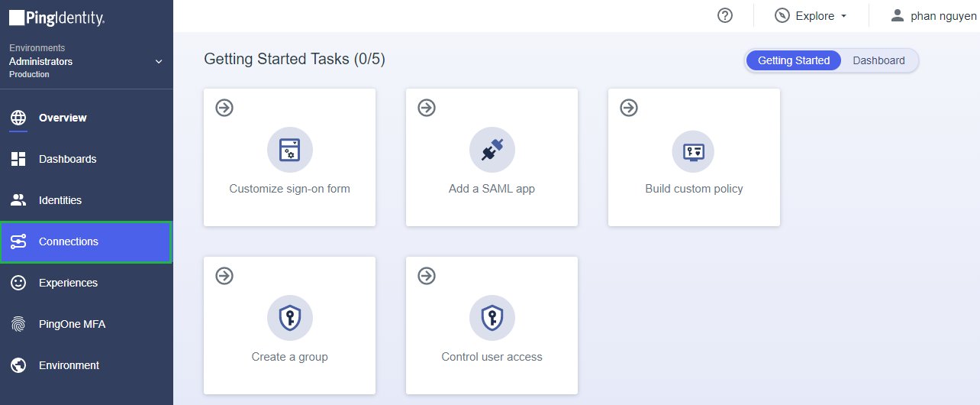Select the Getting Started toggle option

(794, 60)
